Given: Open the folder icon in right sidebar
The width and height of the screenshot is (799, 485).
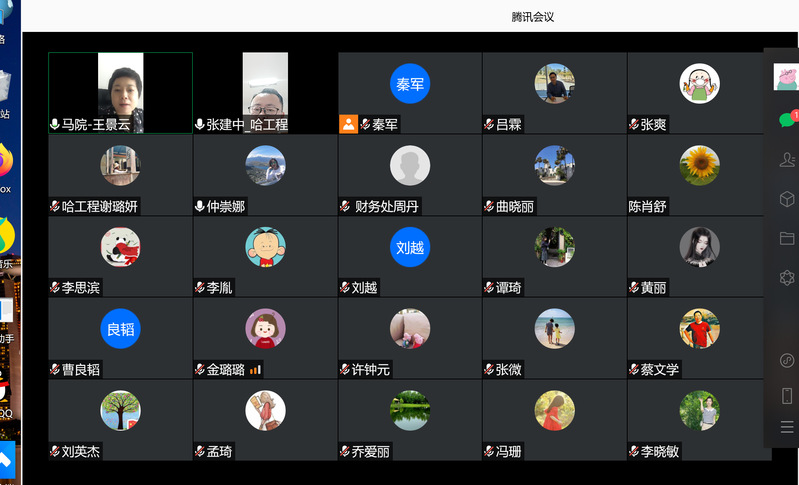Looking at the screenshot, I should pos(787,238).
